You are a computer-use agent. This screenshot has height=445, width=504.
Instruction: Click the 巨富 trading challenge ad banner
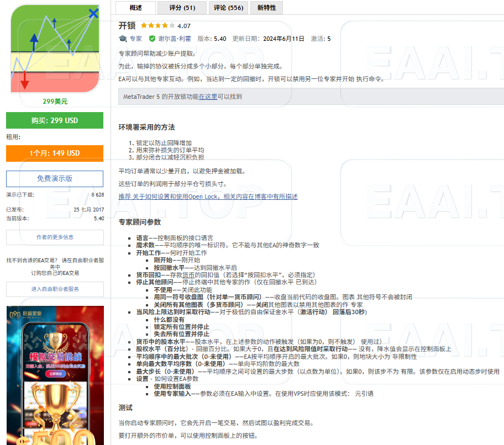pos(55,375)
